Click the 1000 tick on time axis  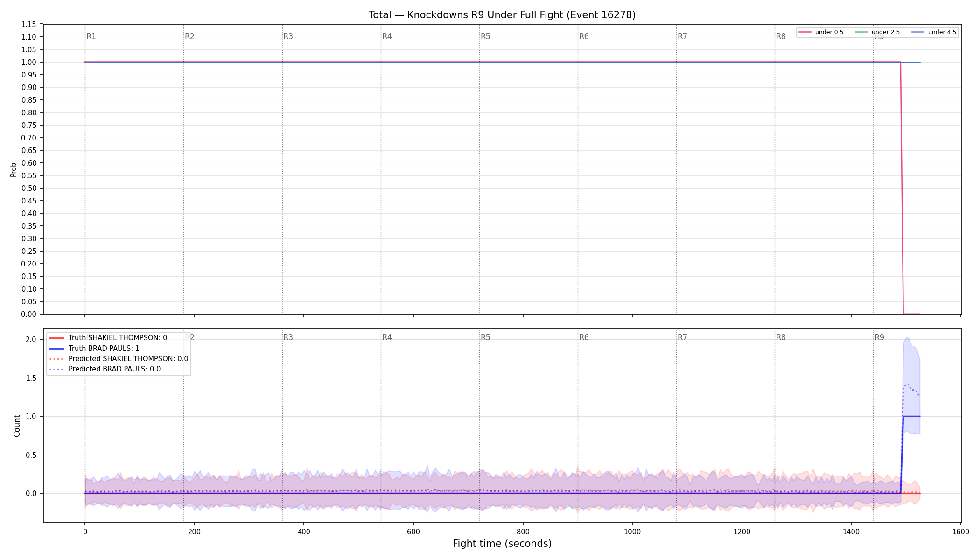[x=632, y=532]
